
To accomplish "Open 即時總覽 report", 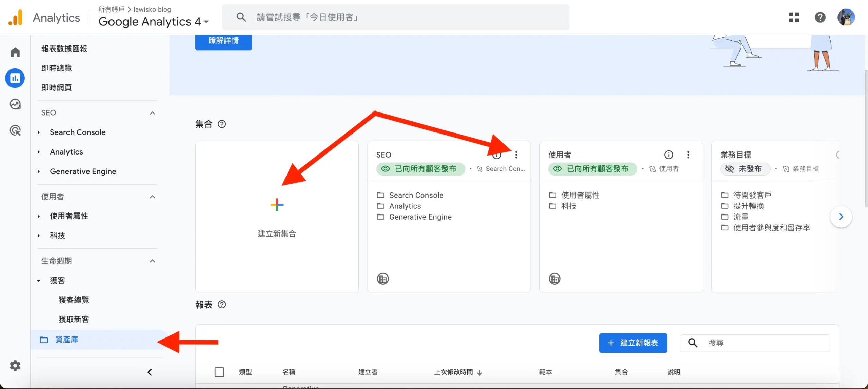I will pos(56,68).
